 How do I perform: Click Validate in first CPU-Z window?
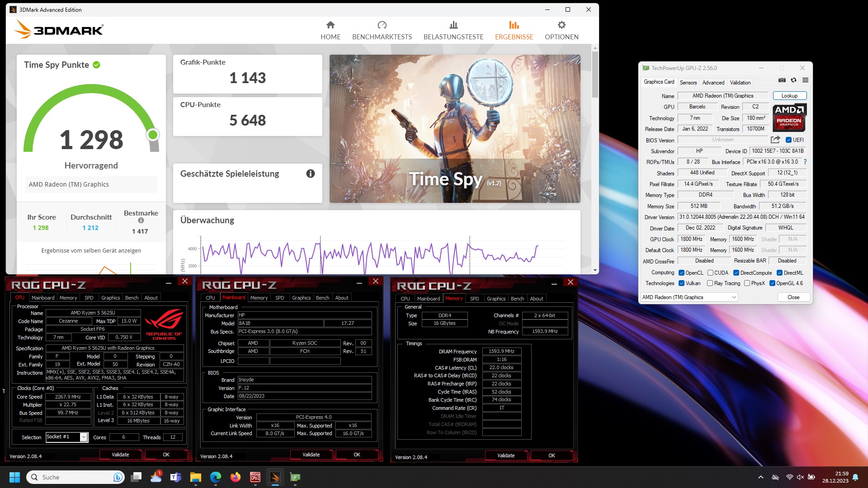pyautogui.click(x=120, y=455)
